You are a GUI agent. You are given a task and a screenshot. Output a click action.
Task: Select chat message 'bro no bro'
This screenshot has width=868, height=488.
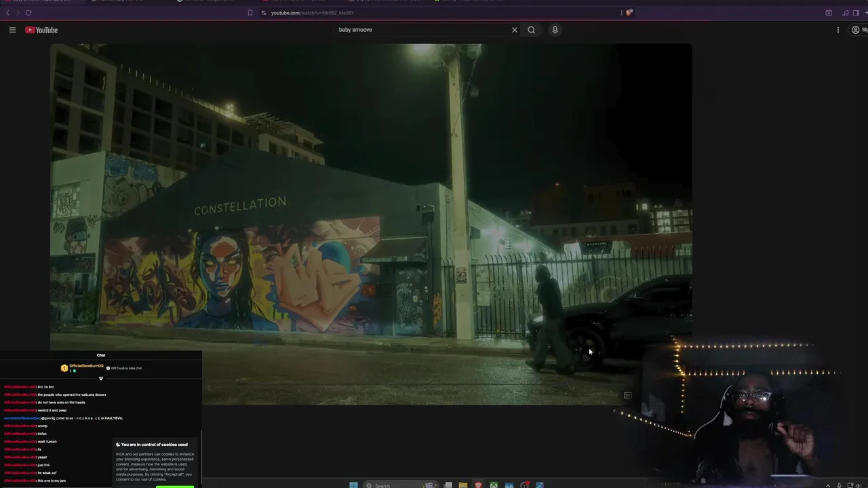point(45,386)
